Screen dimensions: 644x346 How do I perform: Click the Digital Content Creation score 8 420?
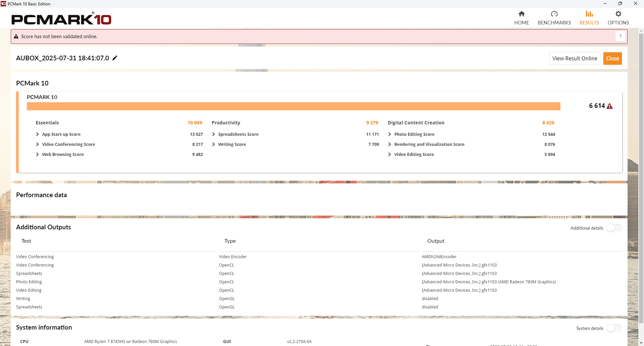point(548,123)
